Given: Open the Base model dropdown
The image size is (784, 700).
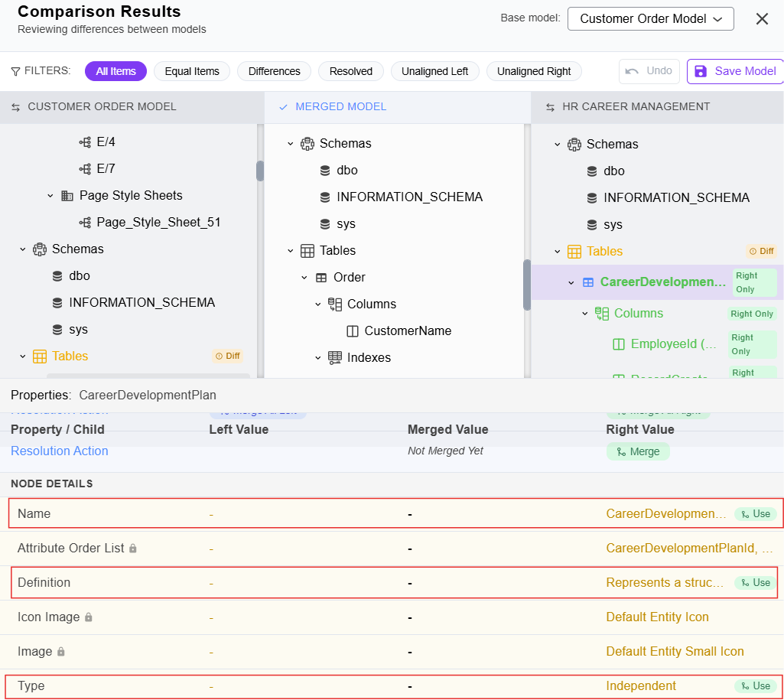Looking at the screenshot, I should 650,19.
